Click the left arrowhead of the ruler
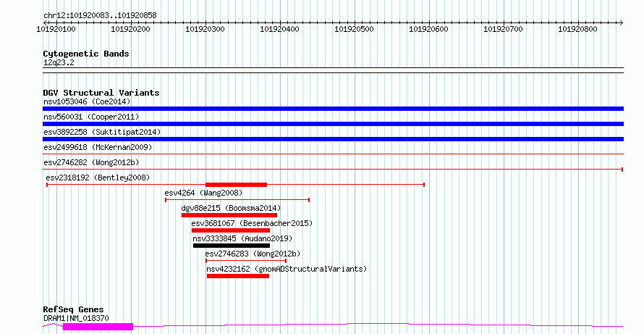Viewport: 644px width, 334px height. pyautogui.click(x=45, y=23)
